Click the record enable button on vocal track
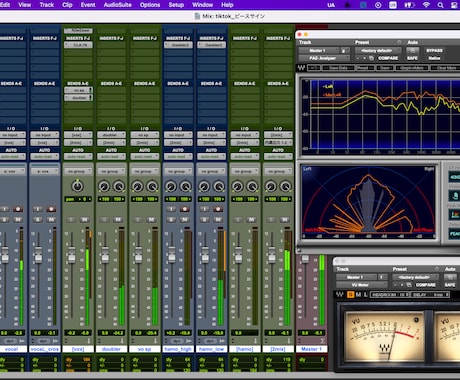 pos(18,209)
